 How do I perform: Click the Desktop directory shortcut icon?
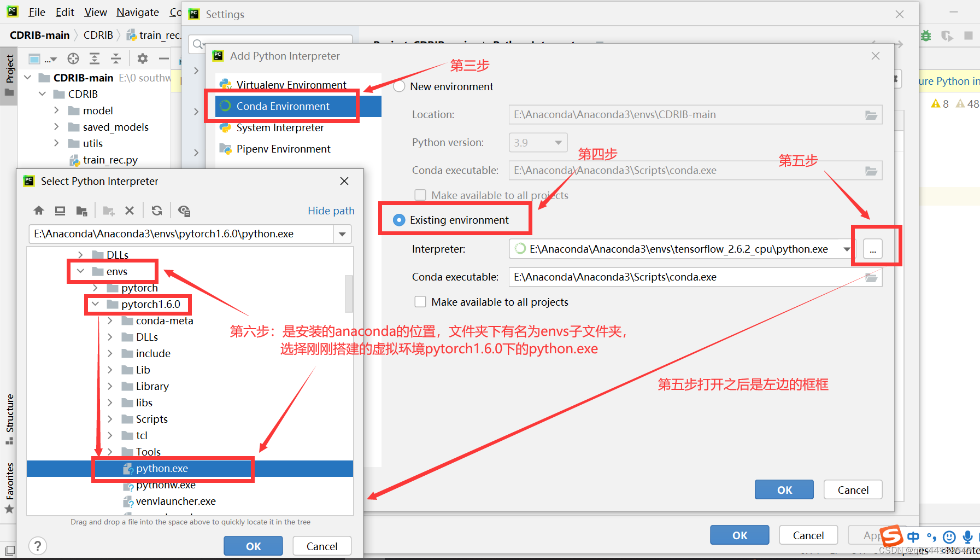[x=60, y=210]
